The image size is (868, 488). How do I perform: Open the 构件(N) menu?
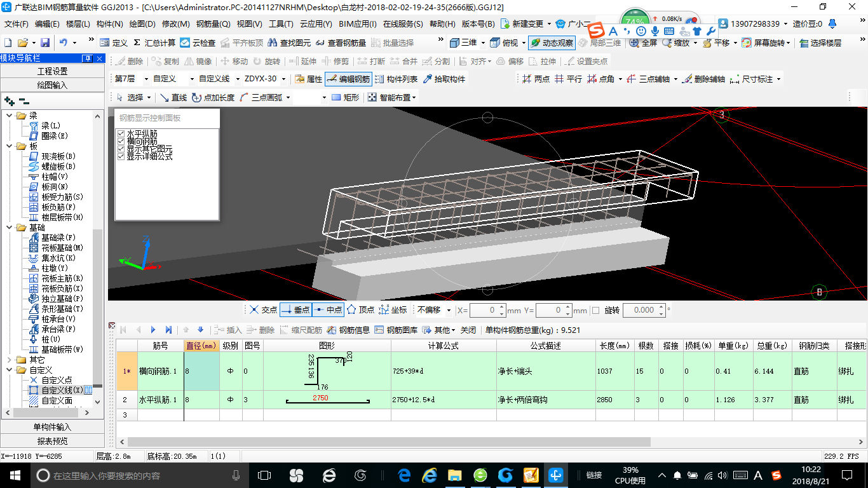click(110, 24)
